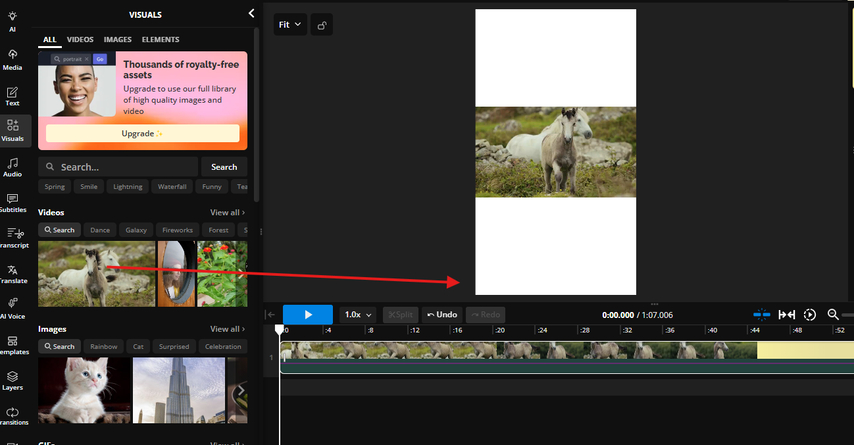
Task: Switch to the ALL tab
Action: (50, 40)
